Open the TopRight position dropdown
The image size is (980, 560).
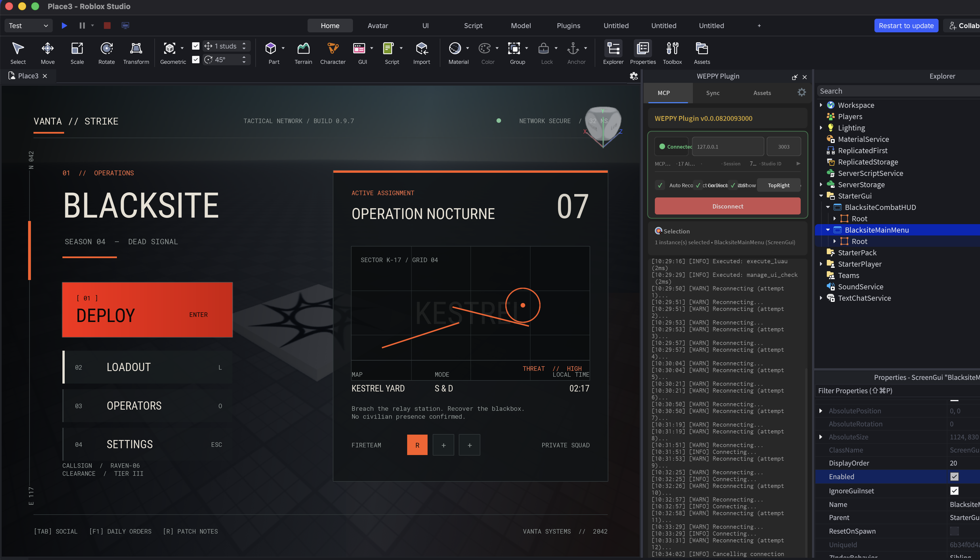(x=779, y=185)
